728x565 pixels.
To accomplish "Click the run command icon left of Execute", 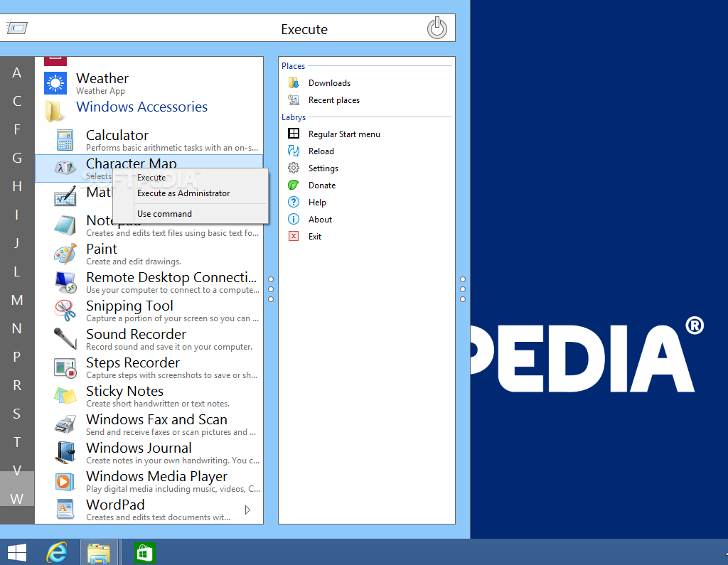I will tap(17, 28).
